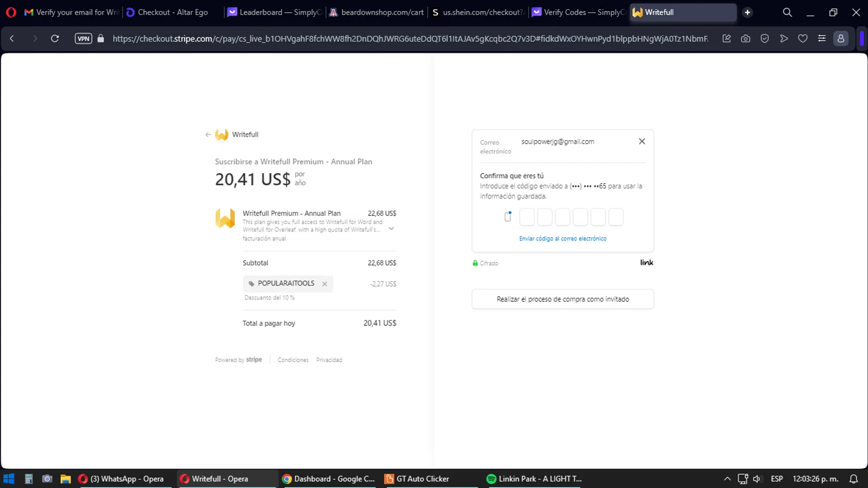Image resolution: width=868 pixels, height=488 pixels.
Task: Open a new tab with plus button
Action: [748, 12]
